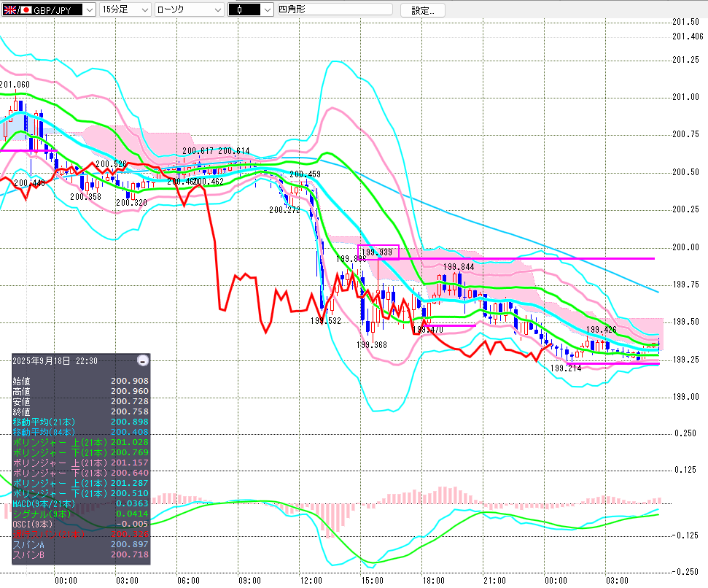Open the 設定... settings dialog
This screenshot has height=588, width=708.
[x=423, y=10]
